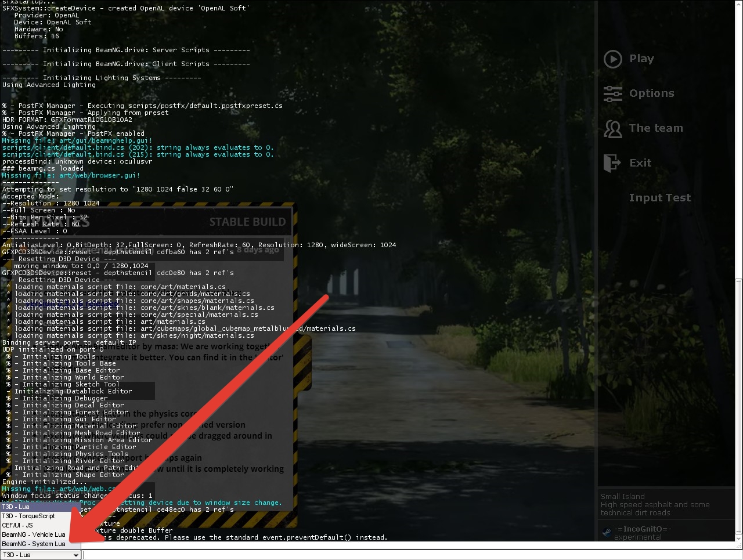Click the Small Island level description
743x560 pixels.
click(655, 504)
